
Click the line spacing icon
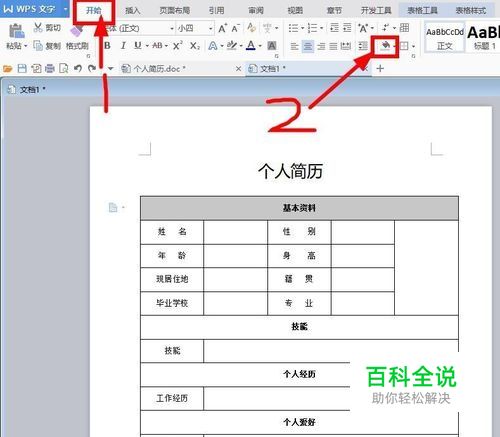pos(363,46)
